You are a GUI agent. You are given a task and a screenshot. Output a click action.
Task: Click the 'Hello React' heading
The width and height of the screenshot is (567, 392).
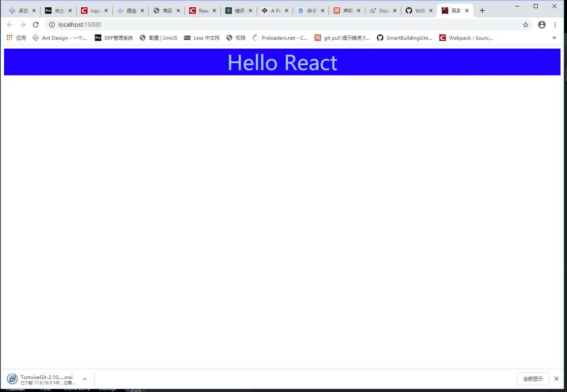(x=282, y=62)
